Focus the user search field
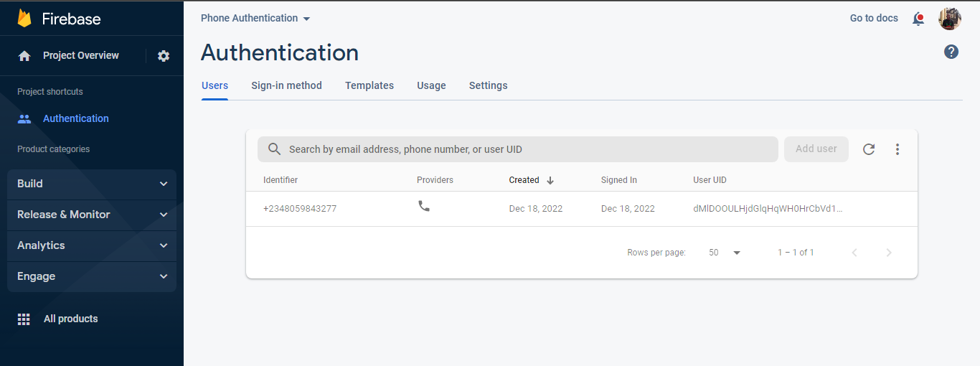Screen dimensions: 980x366 pyautogui.click(x=518, y=149)
